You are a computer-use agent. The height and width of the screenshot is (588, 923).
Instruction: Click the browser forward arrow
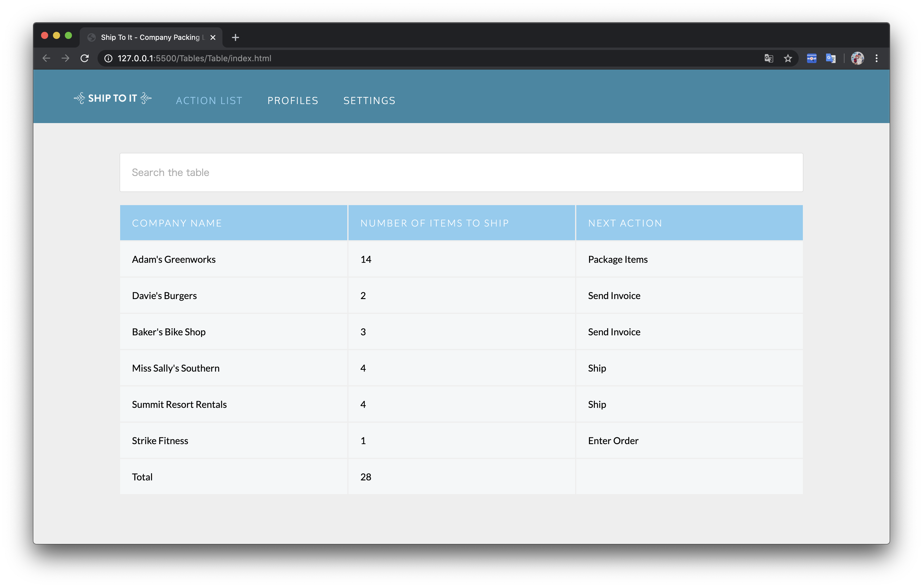point(65,58)
